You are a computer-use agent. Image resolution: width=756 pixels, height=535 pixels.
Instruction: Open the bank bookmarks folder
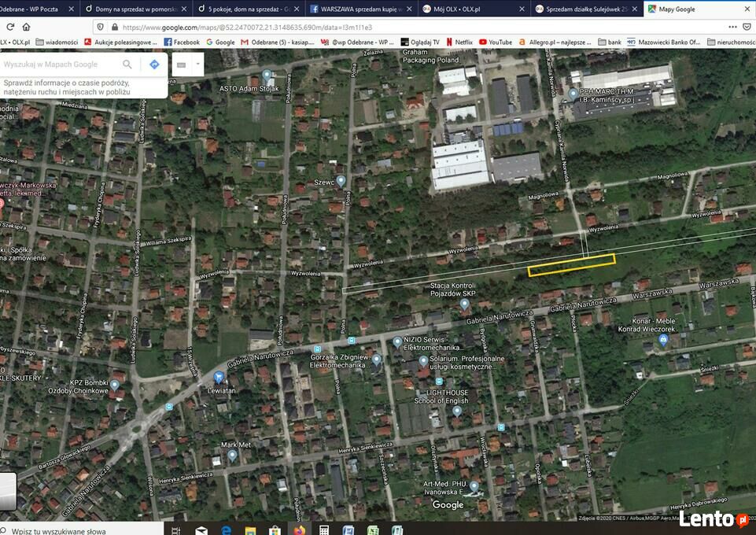click(610, 42)
